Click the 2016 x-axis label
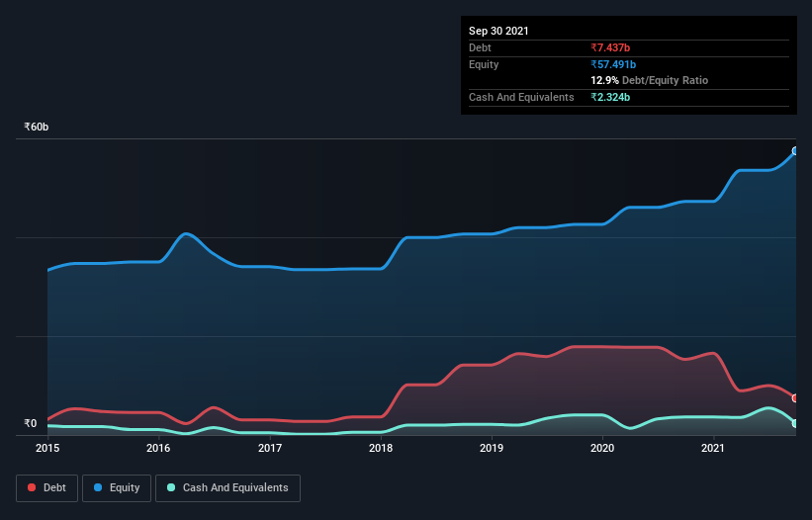The image size is (812, 520). coord(158,448)
